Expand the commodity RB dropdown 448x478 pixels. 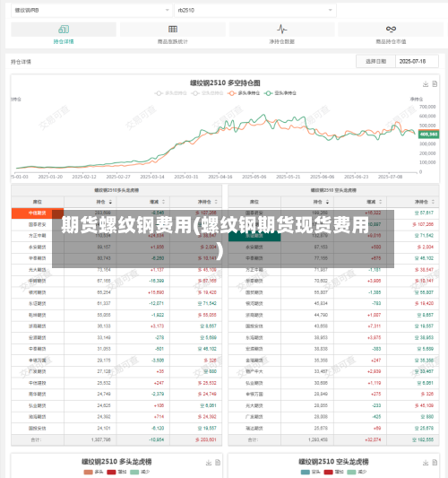pyautogui.click(x=91, y=10)
